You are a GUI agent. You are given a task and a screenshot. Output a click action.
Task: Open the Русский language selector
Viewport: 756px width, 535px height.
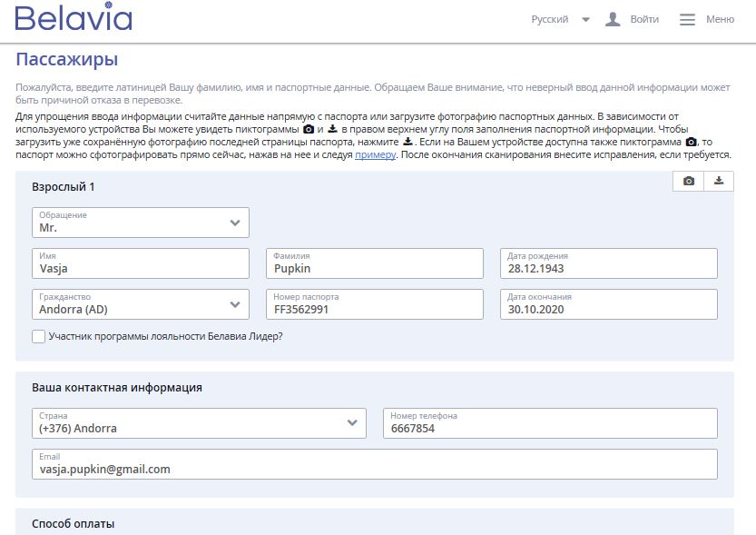pos(559,19)
